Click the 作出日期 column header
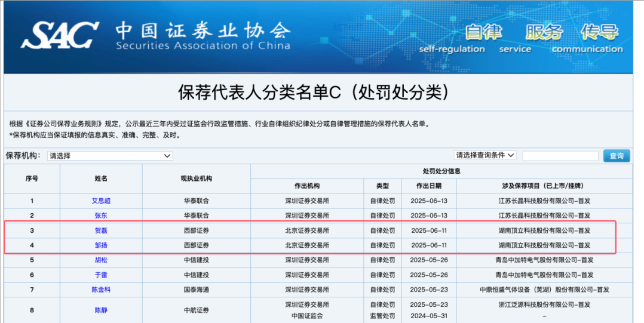This screenshot has width=644, height=323. pyautogui.click(x=429, y=186)
